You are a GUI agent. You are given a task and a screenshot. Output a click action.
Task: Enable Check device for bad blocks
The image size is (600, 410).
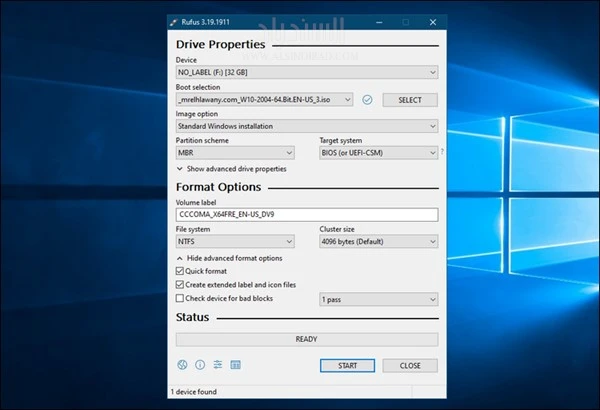(x=179, y=298)
